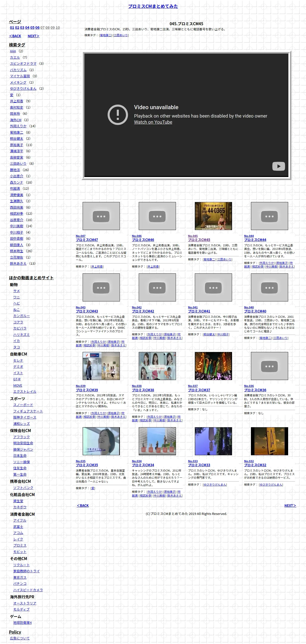Screen dimensions: 306x644
Task: Open the プロミスCM38 video thumbnail
Action: 157,366
